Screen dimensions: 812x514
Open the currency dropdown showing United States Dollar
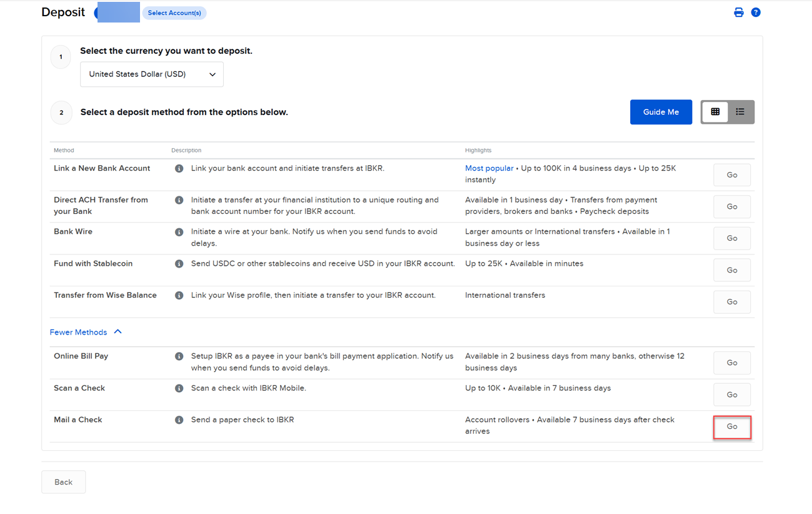(x=152, y=74)
